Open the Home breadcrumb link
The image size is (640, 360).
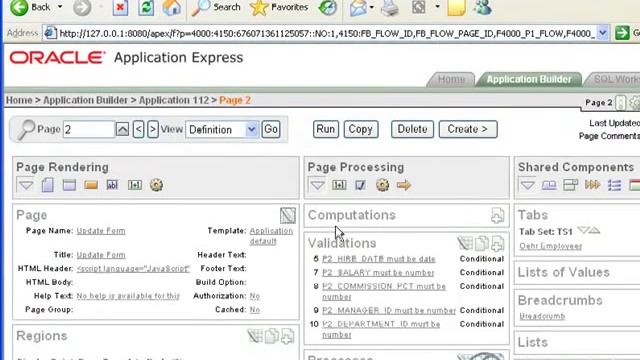19,100
